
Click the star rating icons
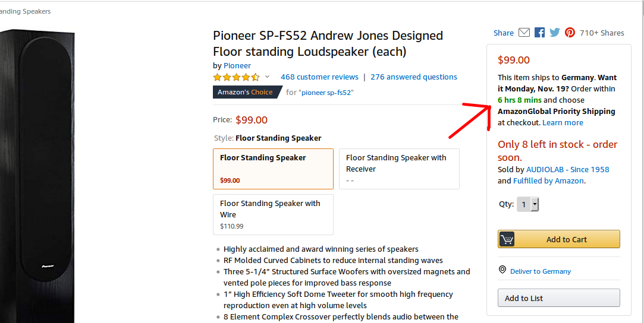236,77
